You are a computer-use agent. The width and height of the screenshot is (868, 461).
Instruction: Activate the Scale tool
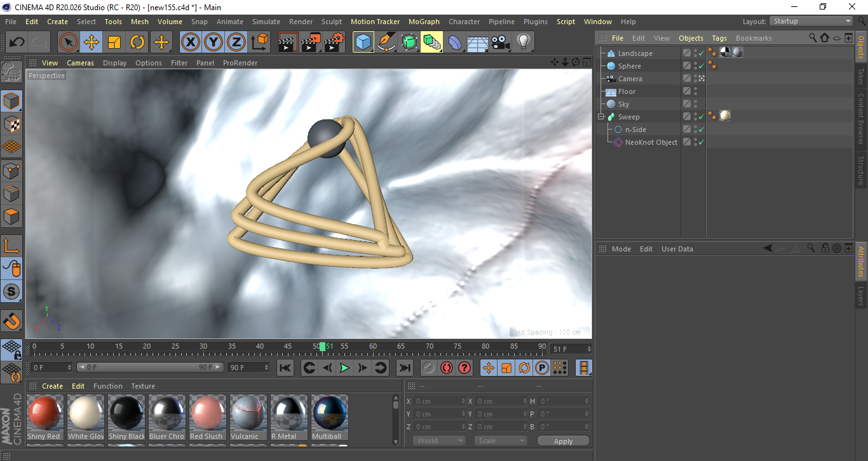tap(114, 43)
